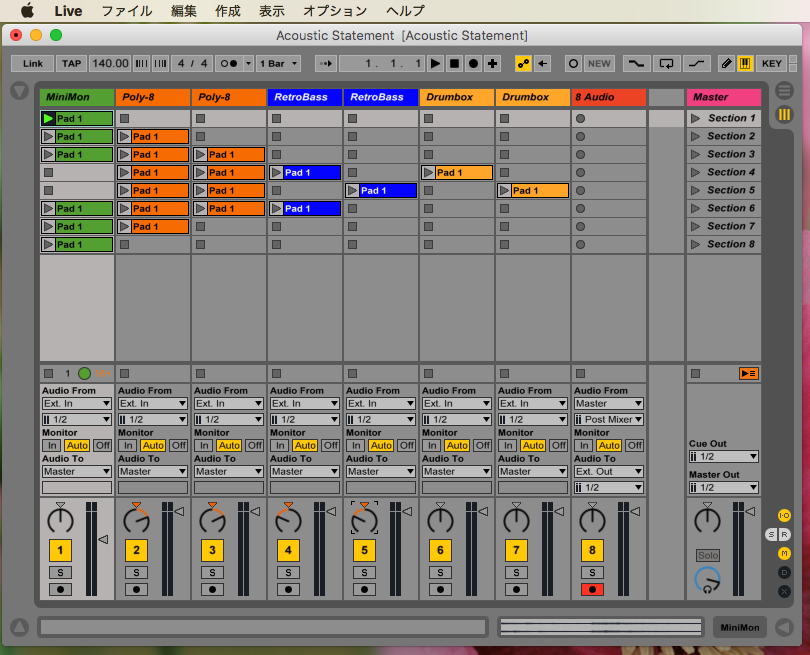Toggle the Follow playback button

326,64
